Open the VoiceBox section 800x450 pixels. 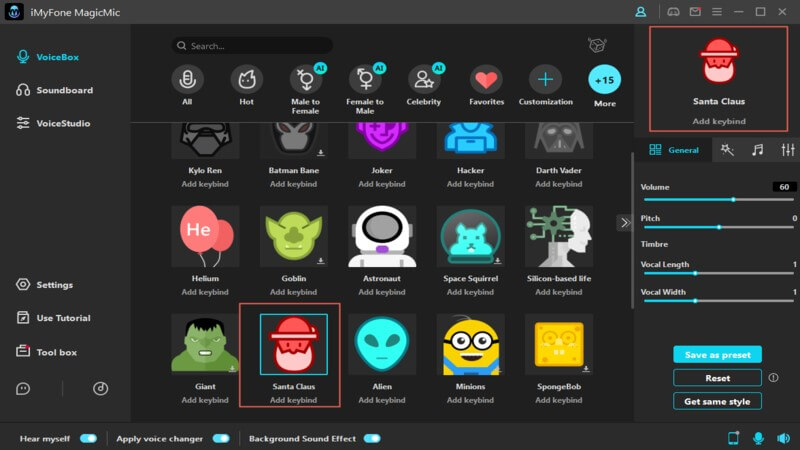(47, 57)
